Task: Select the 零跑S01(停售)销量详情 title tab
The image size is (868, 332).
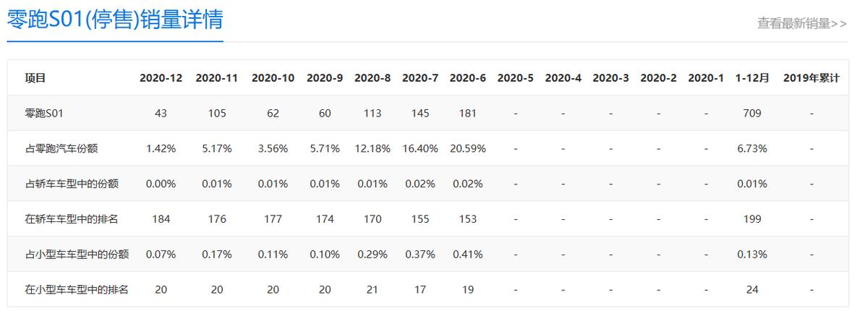Action: tap(115, 20)
